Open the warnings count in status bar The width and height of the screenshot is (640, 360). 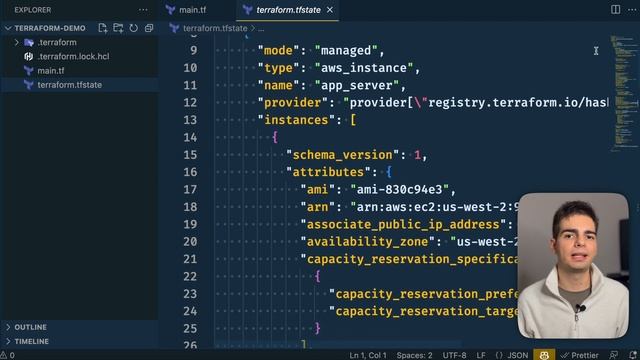(8, 355)
